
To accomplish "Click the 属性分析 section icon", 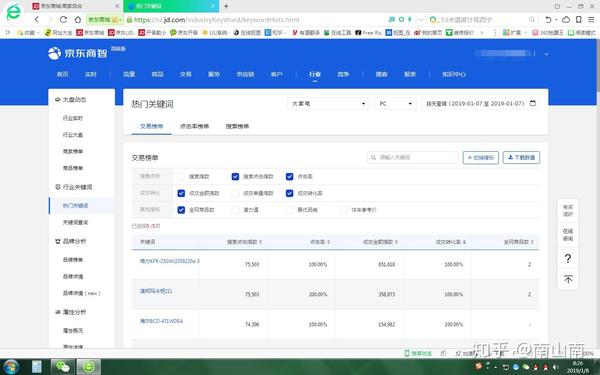I will click(x=58, y=312).
